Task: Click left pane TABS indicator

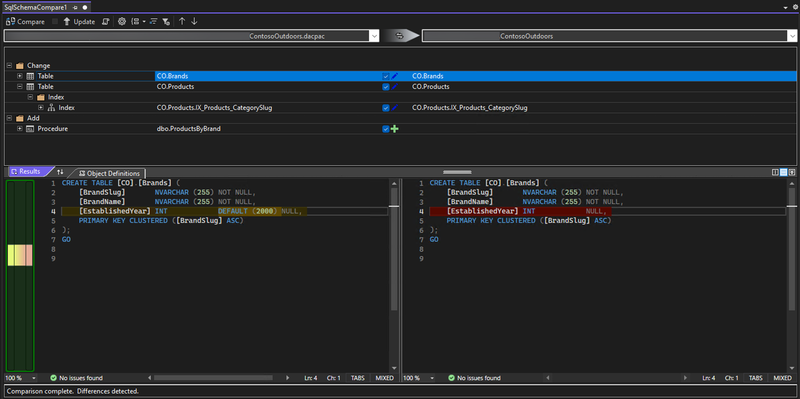Action: pyautogui.click(x=358, y=378)
